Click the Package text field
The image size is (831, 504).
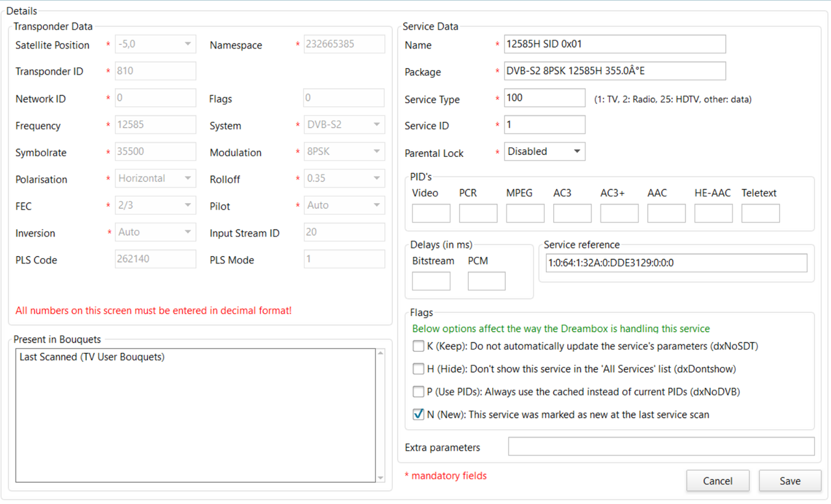coord(615,71)
